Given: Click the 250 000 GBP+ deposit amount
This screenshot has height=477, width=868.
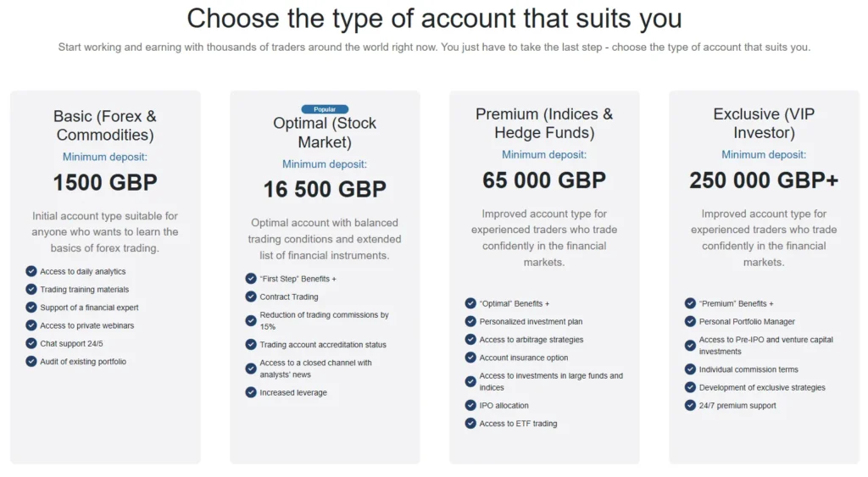Looking at the screenshot, I should (x=764, y=180).
